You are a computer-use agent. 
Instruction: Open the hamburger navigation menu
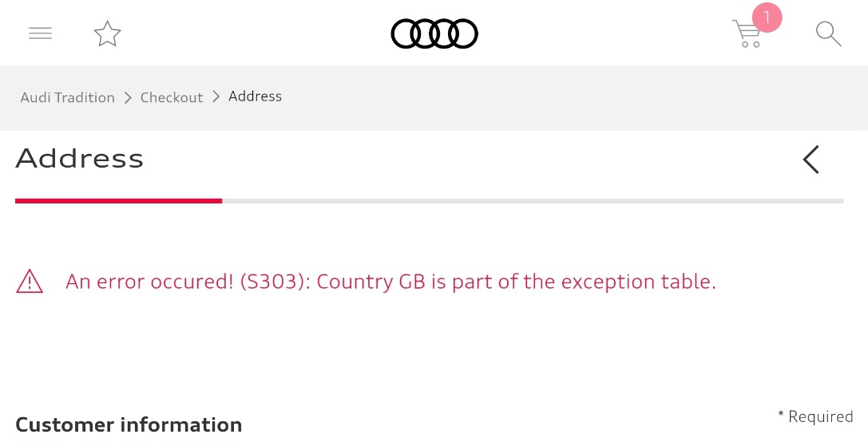(41, 34)
